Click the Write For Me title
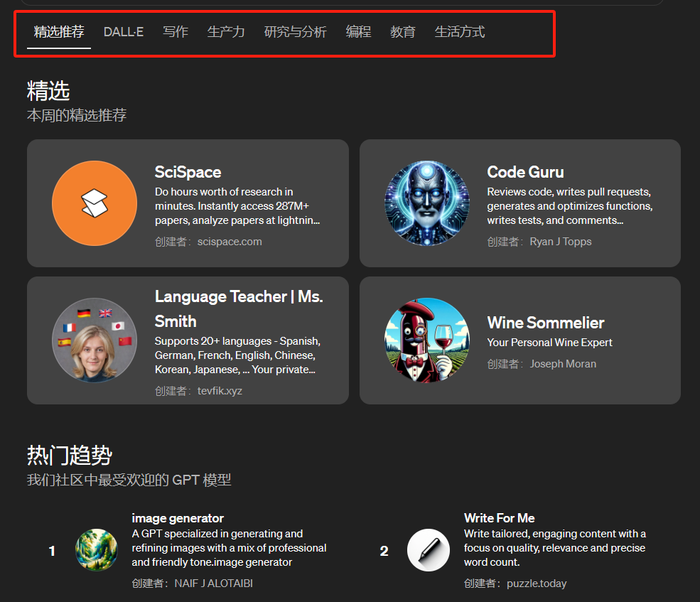 (x=499, y=518)
